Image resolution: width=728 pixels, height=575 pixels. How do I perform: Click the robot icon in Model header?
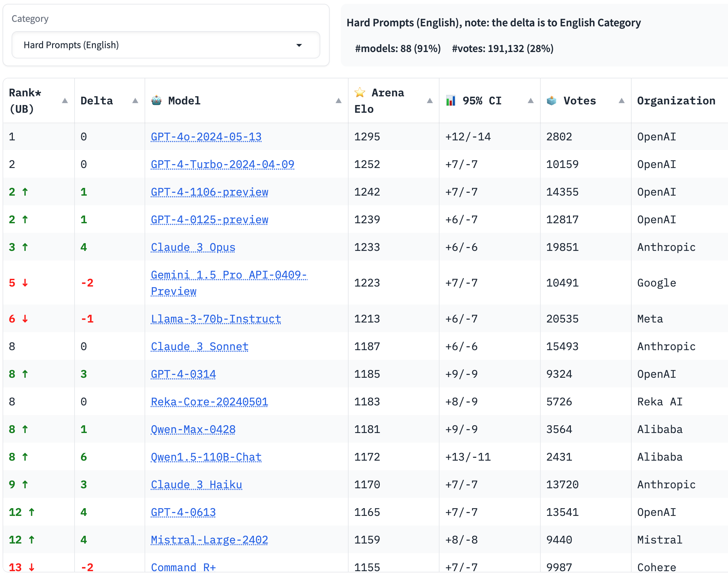point(156,100)
